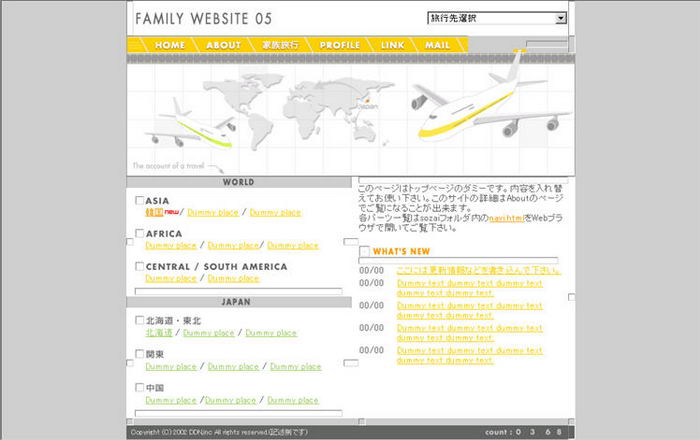
Task: Click the FAMILY WEBSITE 05 title
Action: click(x=203, y=18)
